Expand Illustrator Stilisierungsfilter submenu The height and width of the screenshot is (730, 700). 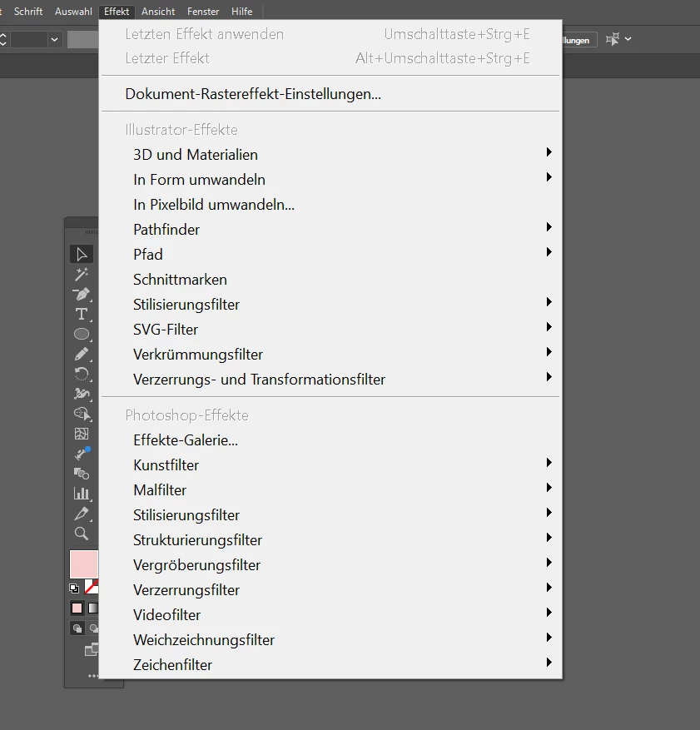[330, 305]
